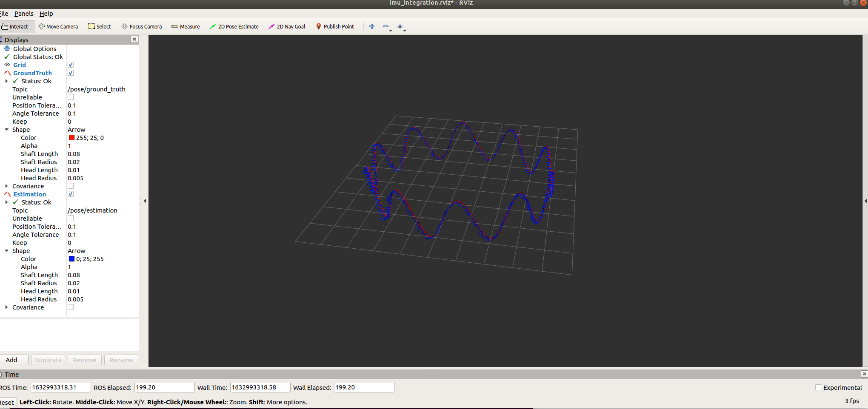Open the Panels menu
868x409 pixels.
[x=24, y=14]
